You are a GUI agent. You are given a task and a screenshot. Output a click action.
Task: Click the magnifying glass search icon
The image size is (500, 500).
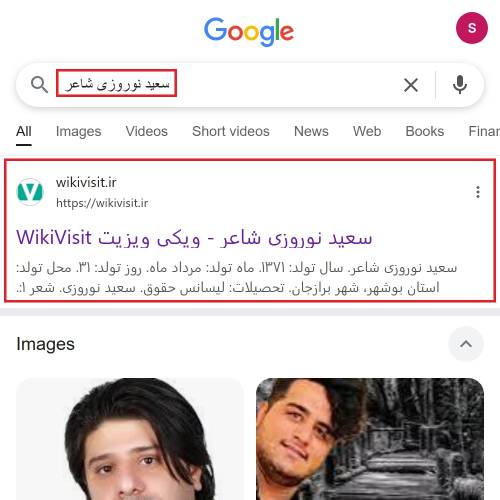point(39,85)
